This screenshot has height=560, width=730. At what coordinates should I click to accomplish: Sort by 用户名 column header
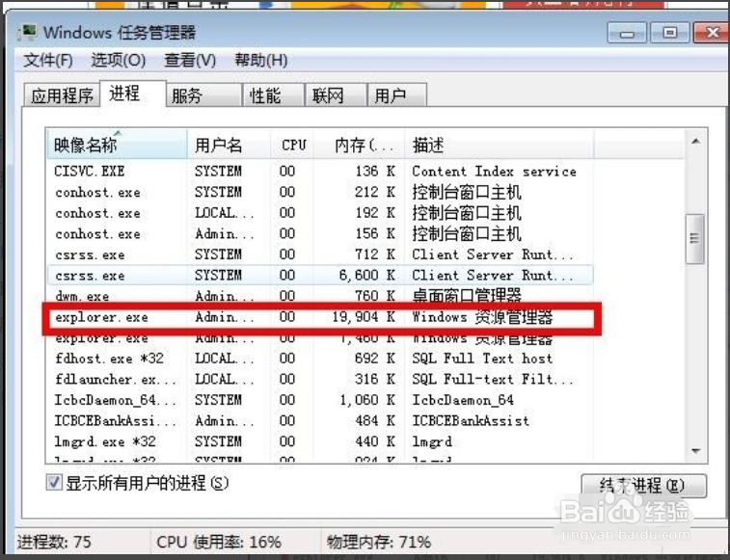[229, 145]
